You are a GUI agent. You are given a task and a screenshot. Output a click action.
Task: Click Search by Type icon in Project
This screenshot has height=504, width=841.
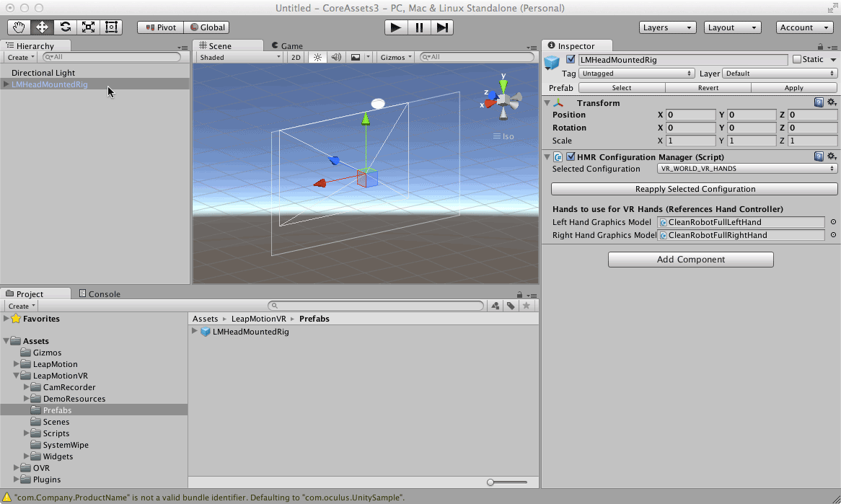click(495, 306)
